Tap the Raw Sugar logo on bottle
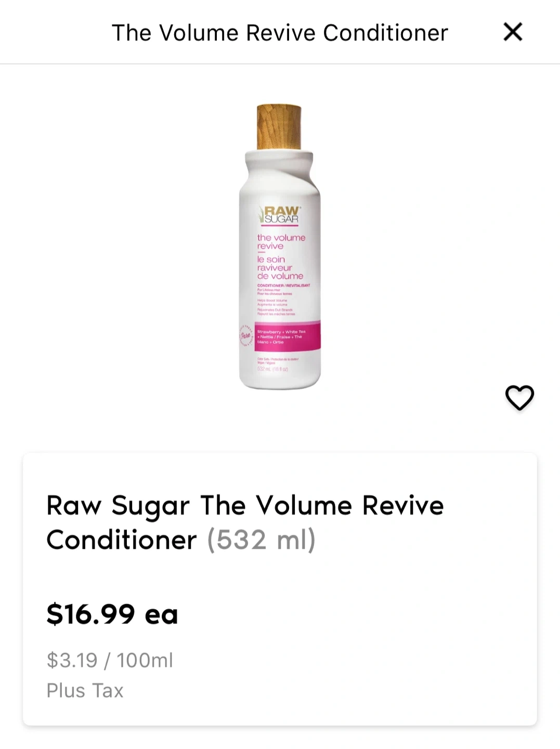 279,214
